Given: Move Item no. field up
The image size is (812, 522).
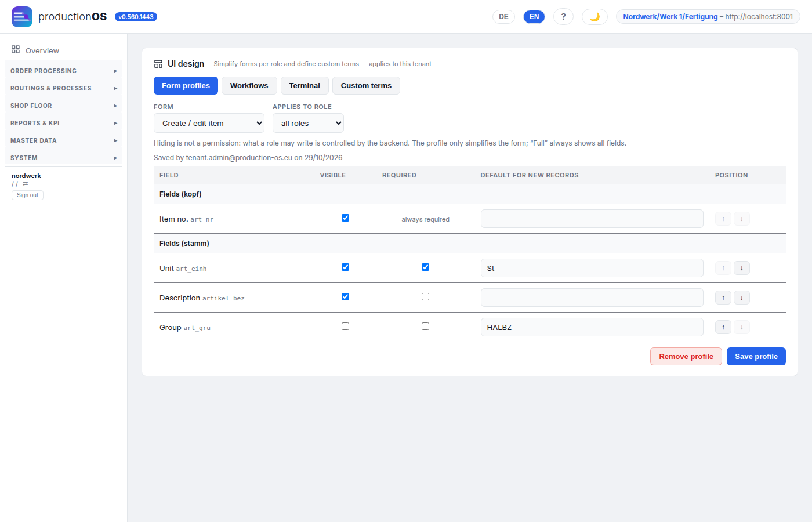Looking at the screenshot, I should pos(723,219).
